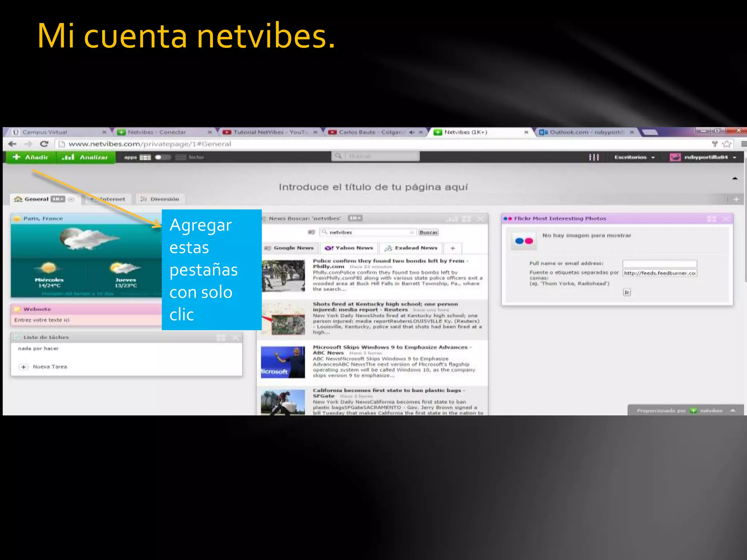Viewport: 747px width, 560px height.
Task: Click Paris, France weather widget title
Action: tap(43, 218)
